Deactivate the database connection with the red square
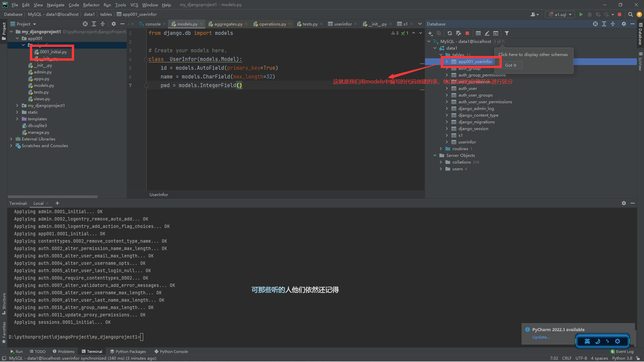 click(467, 33)
